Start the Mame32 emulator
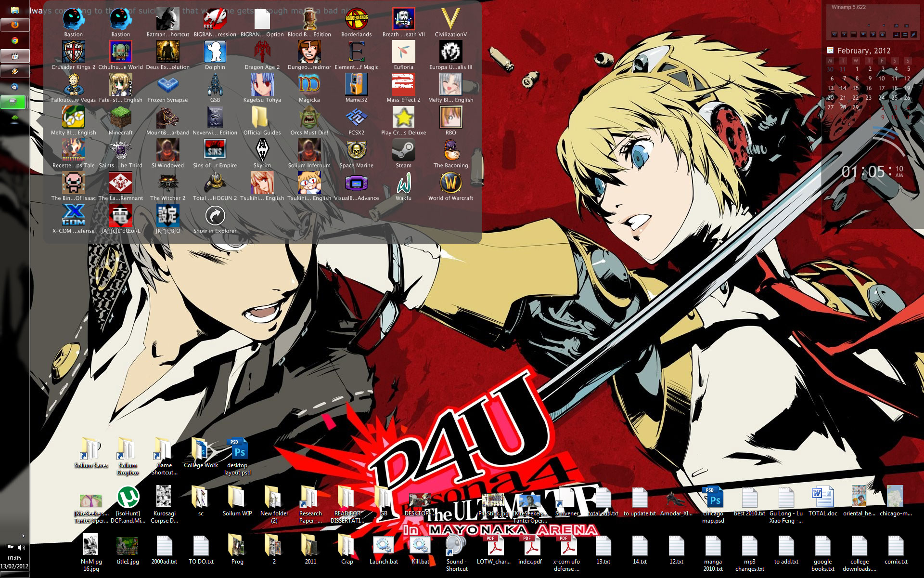 click(356, 88)
